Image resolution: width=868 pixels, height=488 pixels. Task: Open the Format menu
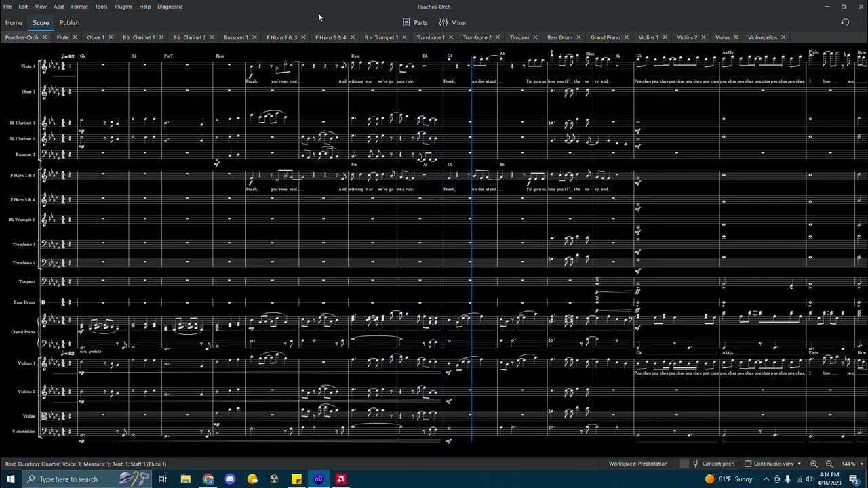(x=79, y=7)
